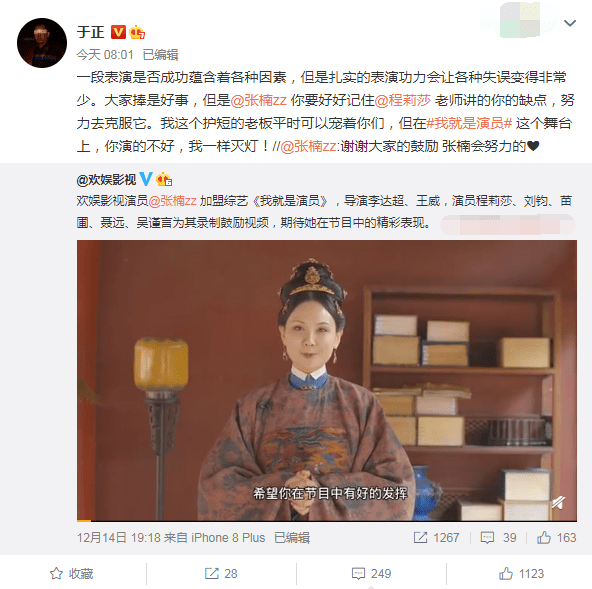
Task: Click 收藏 star to favorite post
Action: (x=71, y=574)
